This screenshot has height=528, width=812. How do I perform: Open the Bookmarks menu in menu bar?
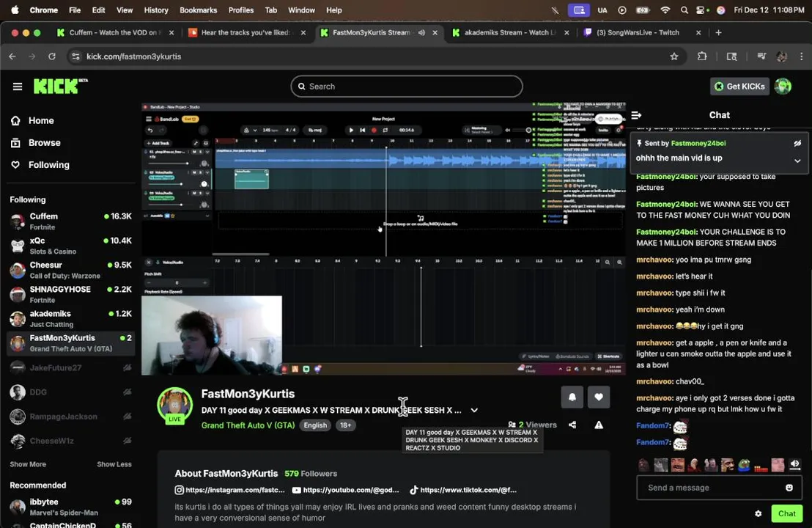199,10
